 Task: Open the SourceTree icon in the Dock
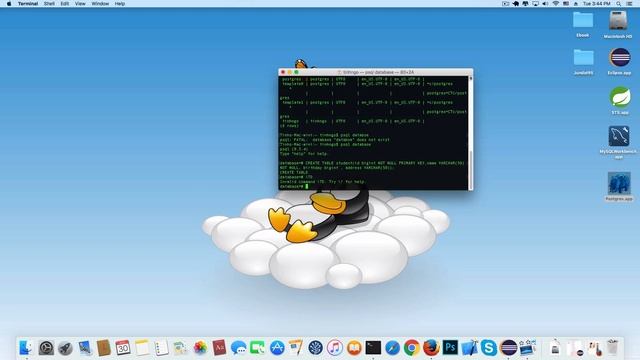tap(316, 348)
